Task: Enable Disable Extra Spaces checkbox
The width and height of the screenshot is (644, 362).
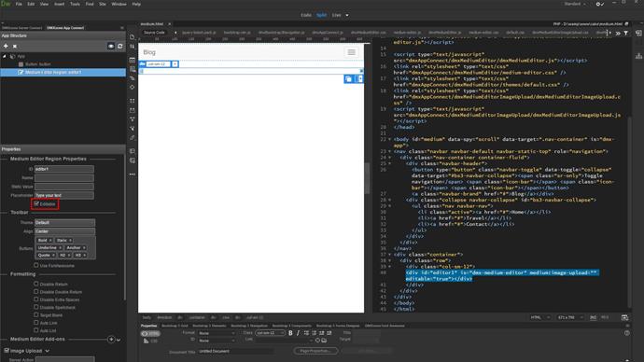Action: tap(36, 299)
